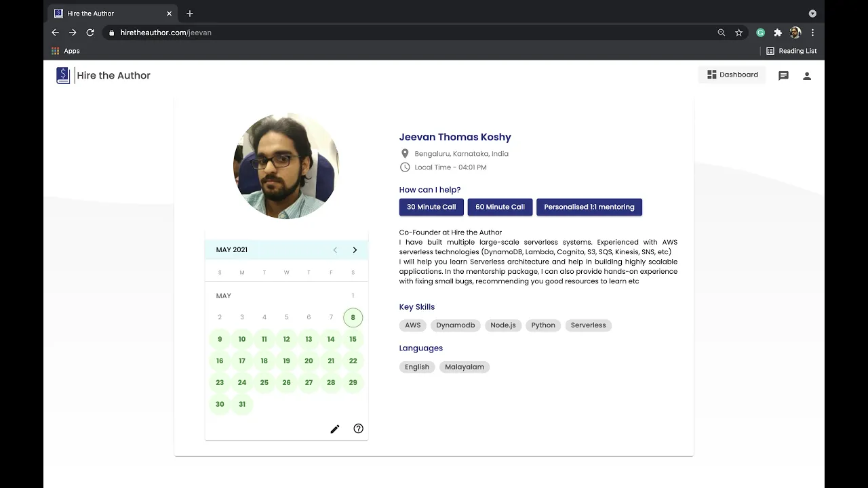Bookmark this page with star icon
This screenshot has height=488, width=868.
(739, 33)
